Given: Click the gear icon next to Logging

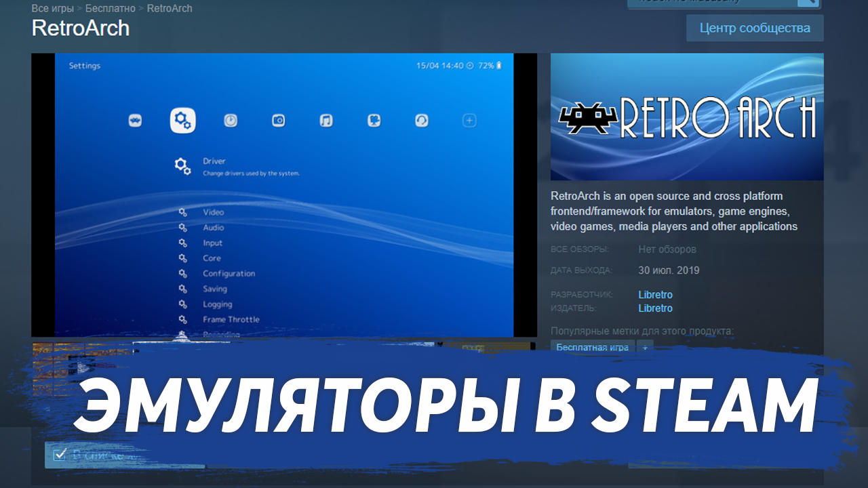Looking at the screenshot, I should pyautogui.click(x=182, y=304).
